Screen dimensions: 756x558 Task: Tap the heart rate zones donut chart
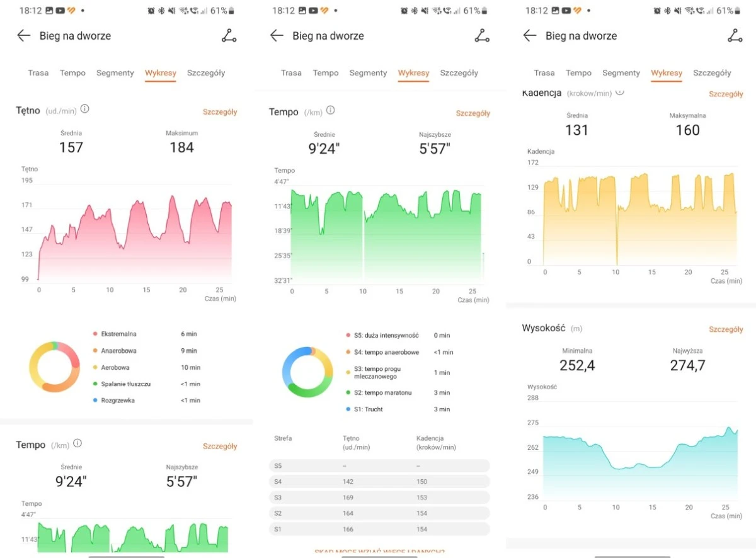point(54,367)
